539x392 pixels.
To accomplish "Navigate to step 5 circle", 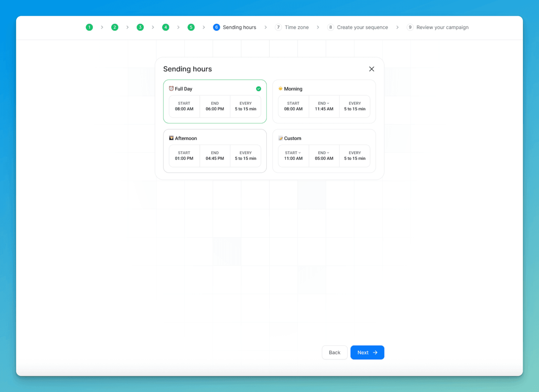I will pyautogui.click(x=191, y=27).
